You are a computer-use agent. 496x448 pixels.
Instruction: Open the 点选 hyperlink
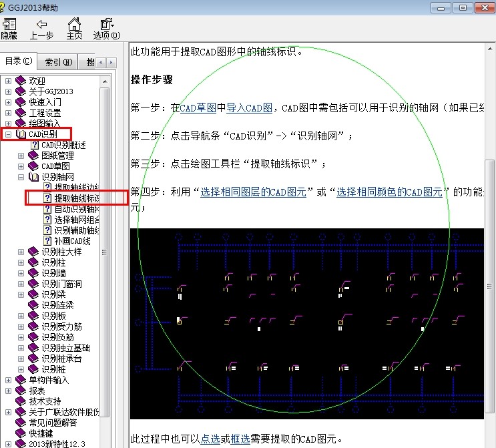210,439
